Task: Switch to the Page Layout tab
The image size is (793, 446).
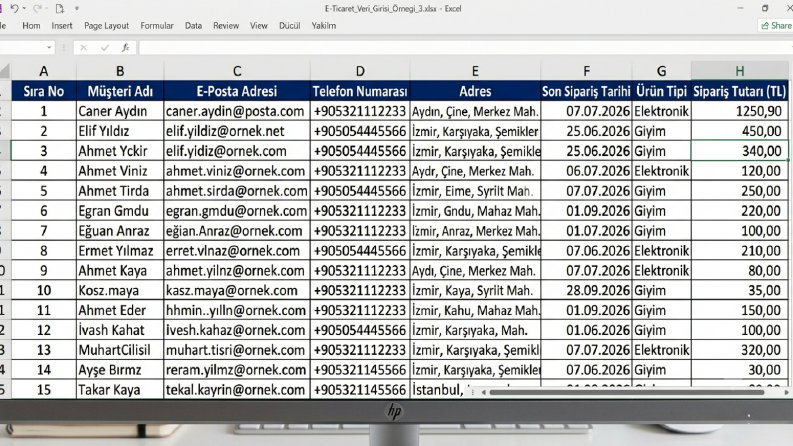Action: click(106, 25)
